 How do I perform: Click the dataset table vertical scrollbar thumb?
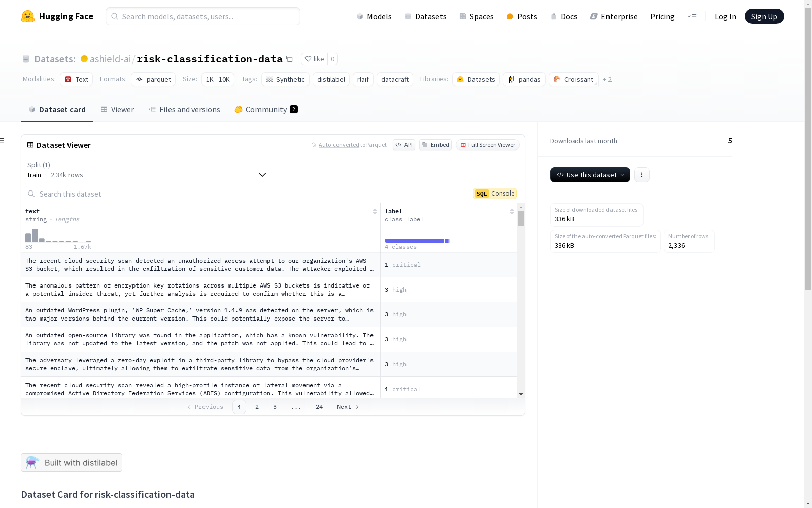pyautogui.click(x=521, y=218)
